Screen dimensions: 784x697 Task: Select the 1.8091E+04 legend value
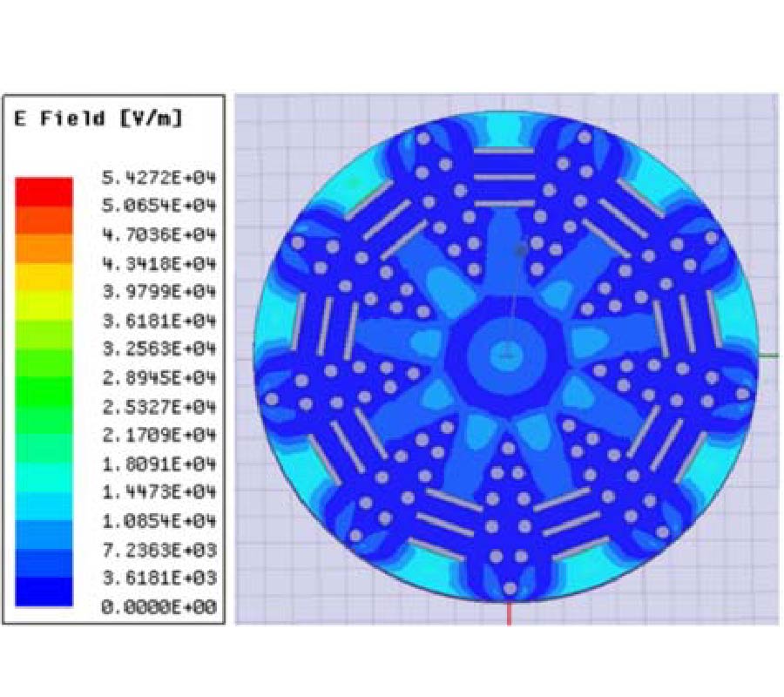[x=159, y=464]
